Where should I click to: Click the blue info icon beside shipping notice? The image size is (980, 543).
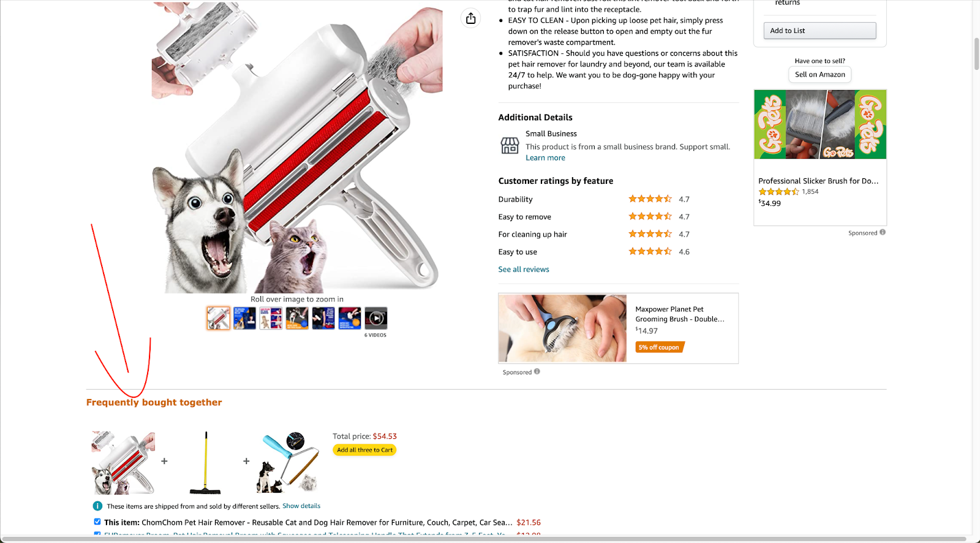97,506
